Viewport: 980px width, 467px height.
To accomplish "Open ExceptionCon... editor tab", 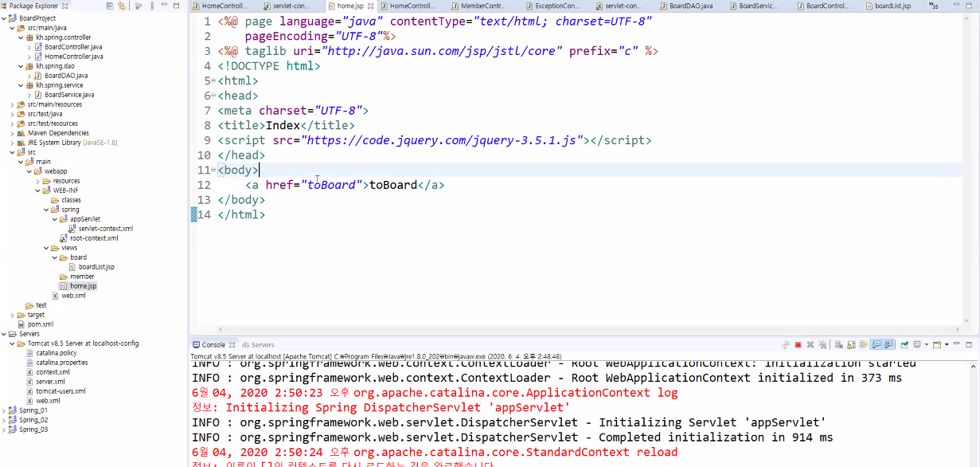I will pyautogui.click(x=552, y=6).
